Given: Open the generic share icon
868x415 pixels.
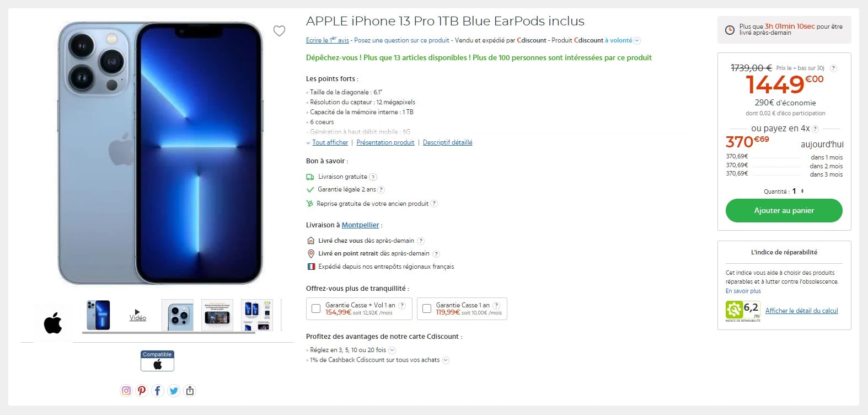Looking at the screenshot, I should coord(190,391).
